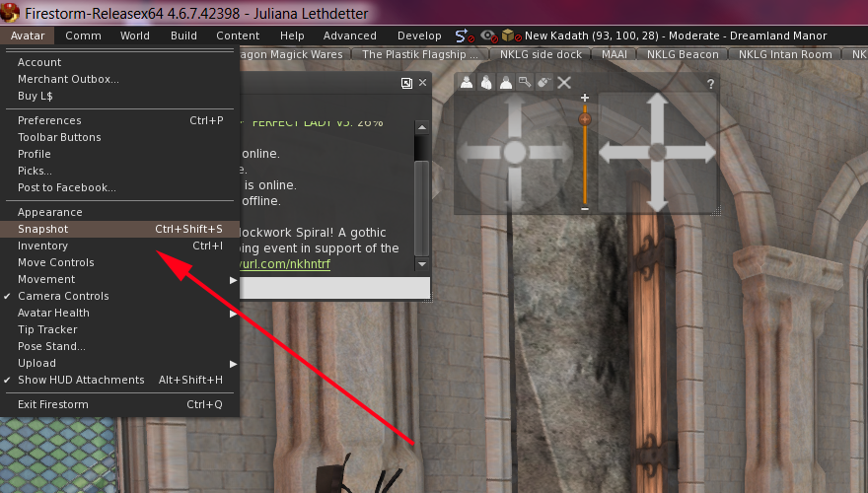
Task: Open the Comm menu
Action: [x=83, y=35]
